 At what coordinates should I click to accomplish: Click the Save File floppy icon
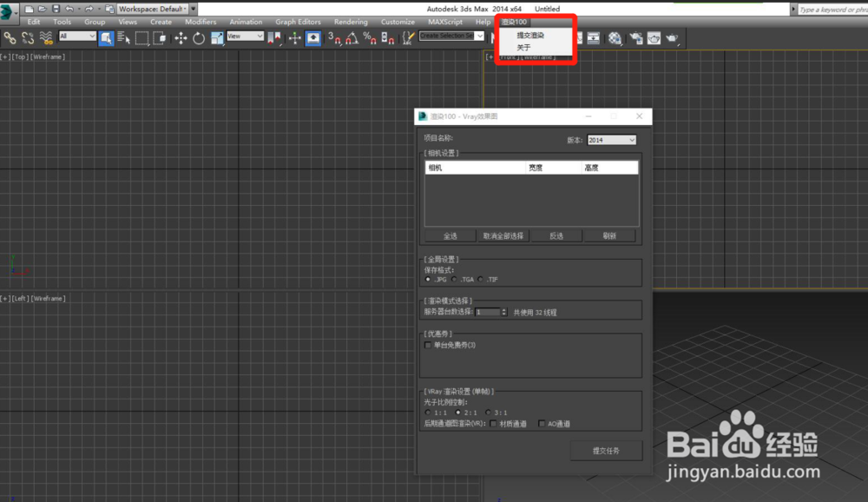56,9
